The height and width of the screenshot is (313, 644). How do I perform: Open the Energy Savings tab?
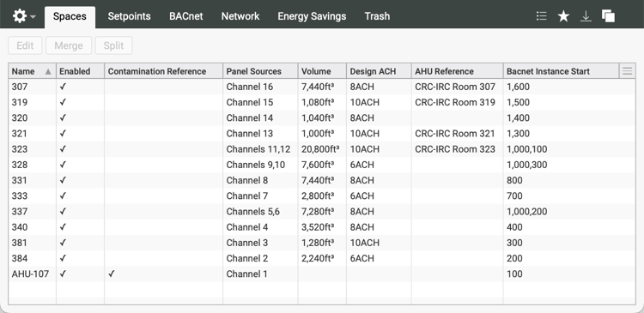click(x=312, y=16)
